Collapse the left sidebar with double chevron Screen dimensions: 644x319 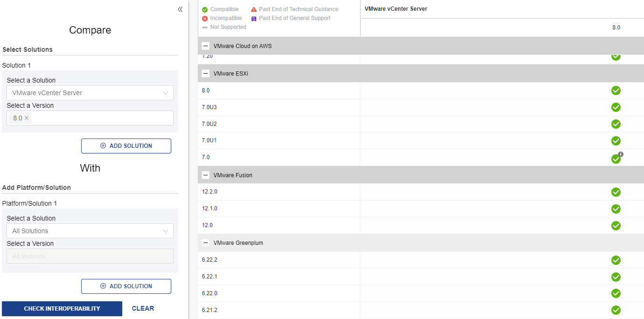[180, 9]
